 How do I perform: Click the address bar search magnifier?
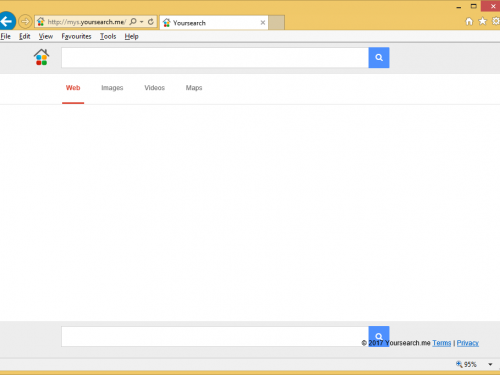tap(133, 22)
